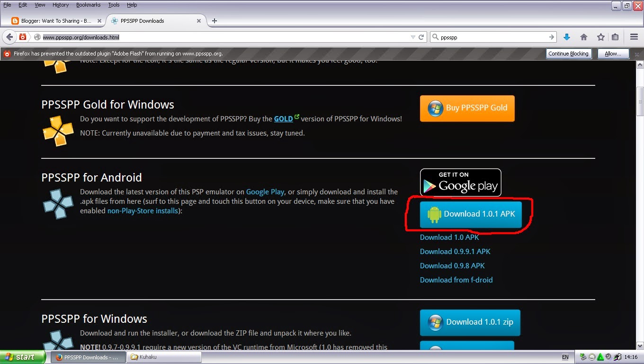Open the downloads arrow in Firefox toolbar

click(x=567, y=37)
